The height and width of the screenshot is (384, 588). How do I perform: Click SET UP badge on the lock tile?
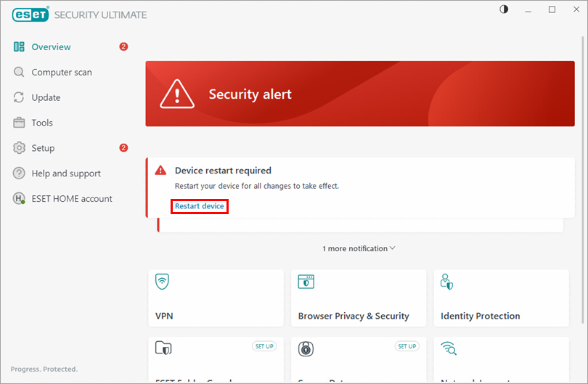tap(407, 346)
